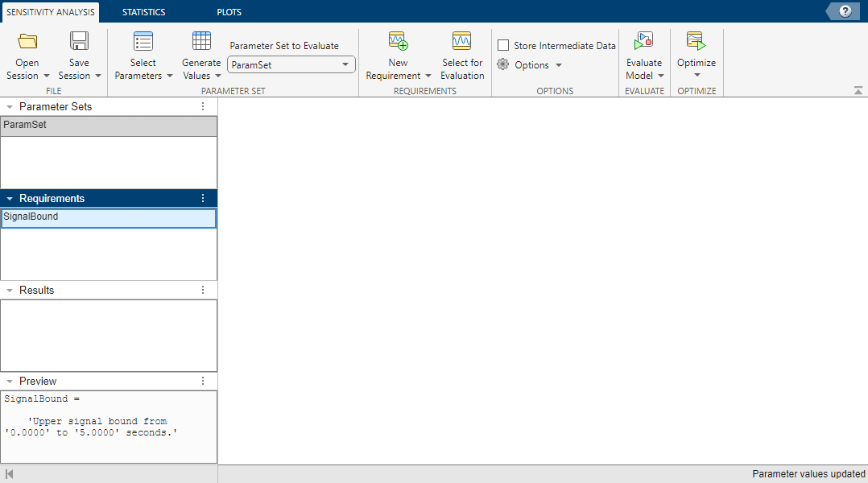Screen dimensions: 868x483
Task: Open the Preview panel options menu
Action: tap(203, 381)
